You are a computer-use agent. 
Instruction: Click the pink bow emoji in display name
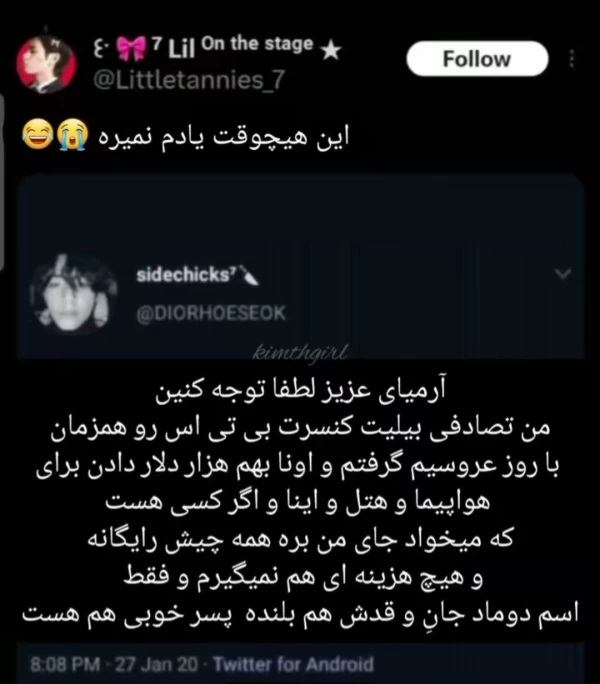pyautogui.click(x=132, y=48)
